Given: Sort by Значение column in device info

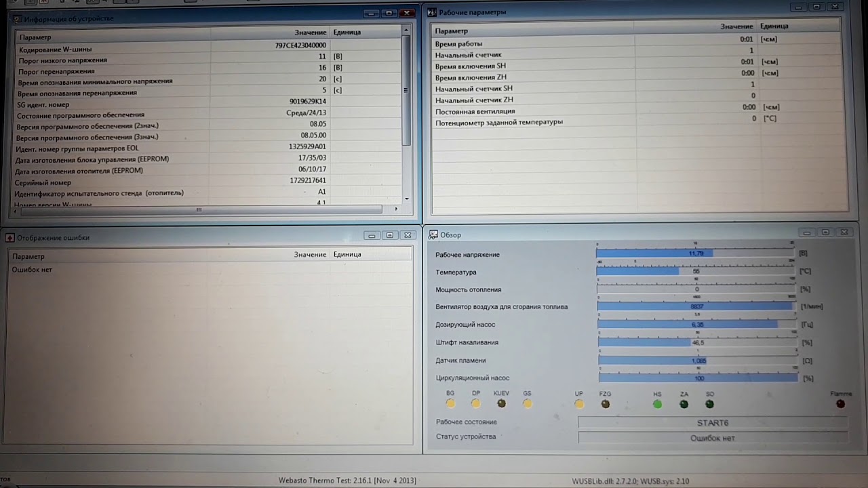Looking at the screenshot, I should point(310,33).
